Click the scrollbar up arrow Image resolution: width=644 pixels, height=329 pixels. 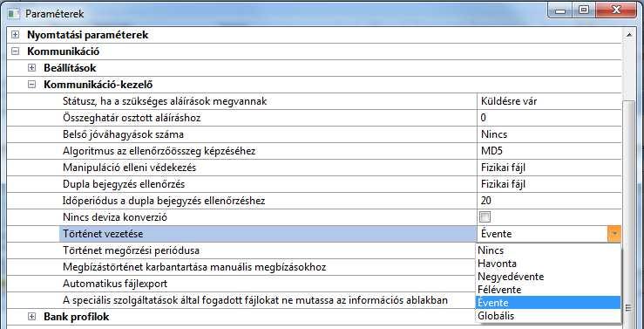click(629, 36)
